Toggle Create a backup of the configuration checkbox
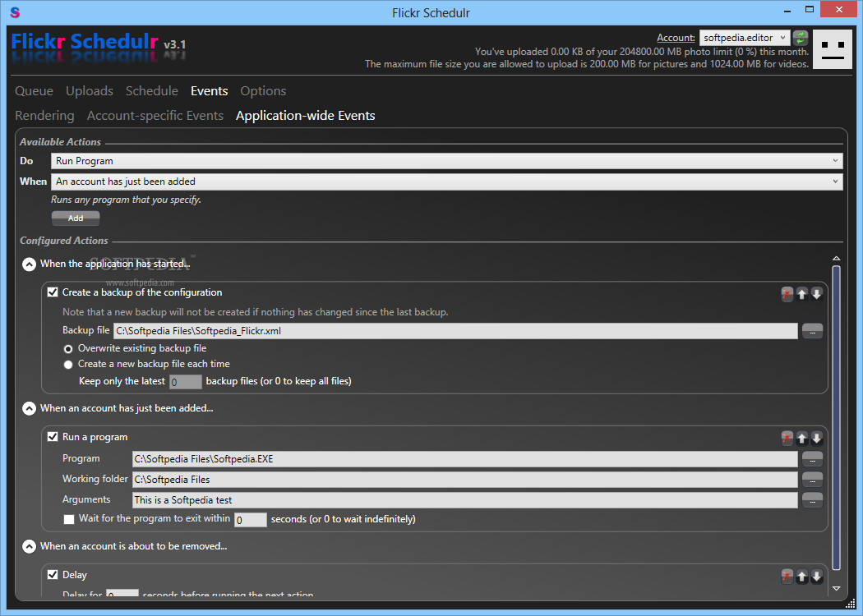Screen dimensions: 863x616 (53, 292)
